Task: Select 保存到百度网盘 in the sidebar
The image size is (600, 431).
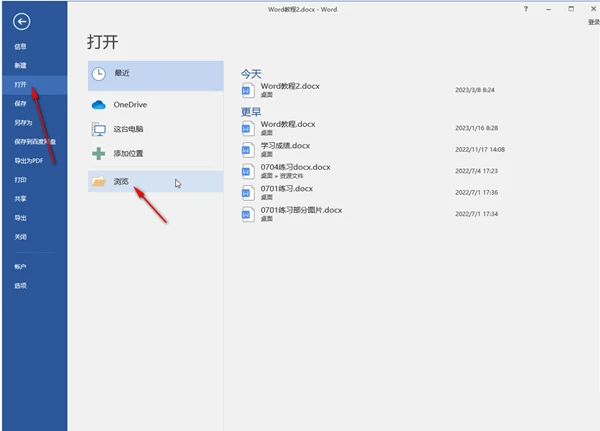Action: (x=34, y=142)
